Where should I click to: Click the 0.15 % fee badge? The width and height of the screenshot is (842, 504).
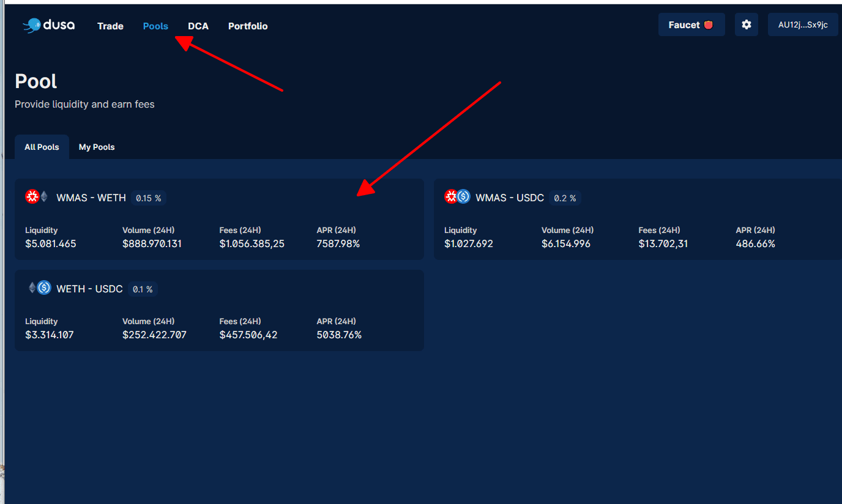pyautogui.click(x=149, y=198)
